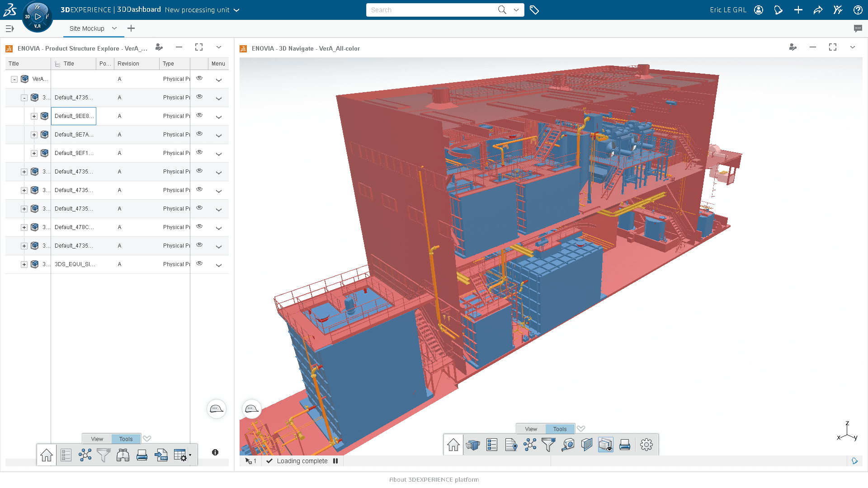Expand the 3DS_EQUI_SI component row
Image resolution: width=868 pixels, height=488 pixels.
tap(24, 264)
